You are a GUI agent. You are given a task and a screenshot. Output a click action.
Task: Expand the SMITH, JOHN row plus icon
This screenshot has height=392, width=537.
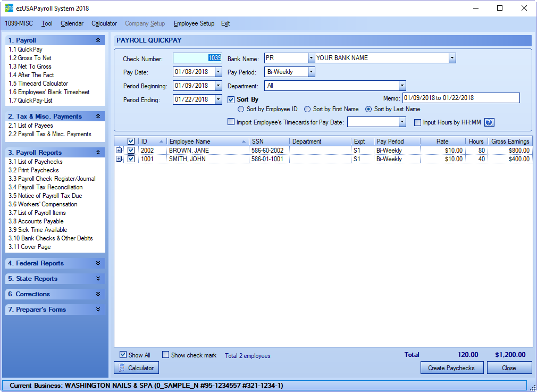point(119,159)
